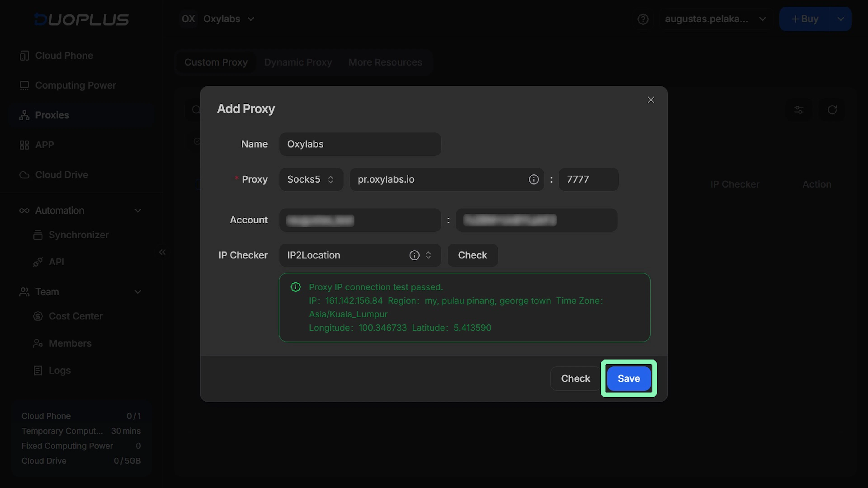Image resolution: width=868 pixels, height=488 pixels.
Task: Click Check beside the IP Checker dropdown
Action: point(472,255)
